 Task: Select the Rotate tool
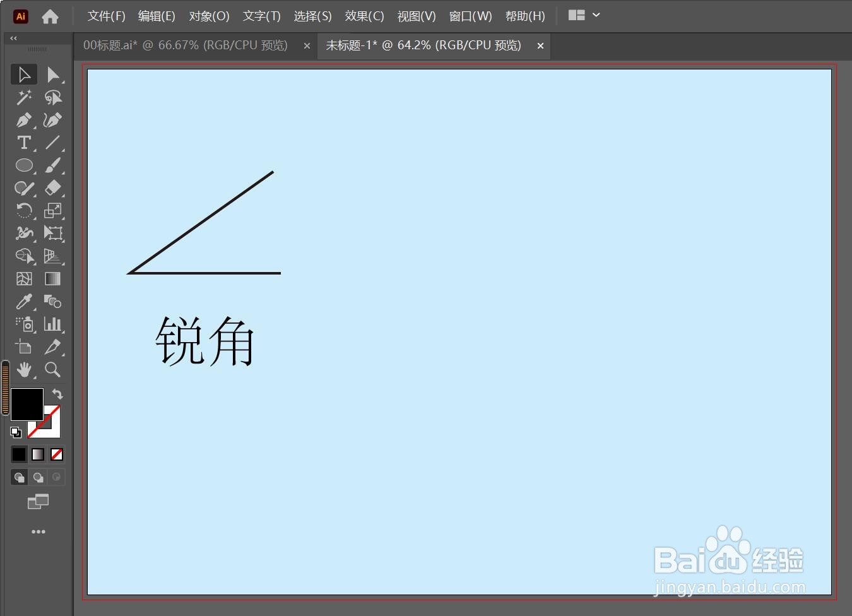[x=24, y=211]
